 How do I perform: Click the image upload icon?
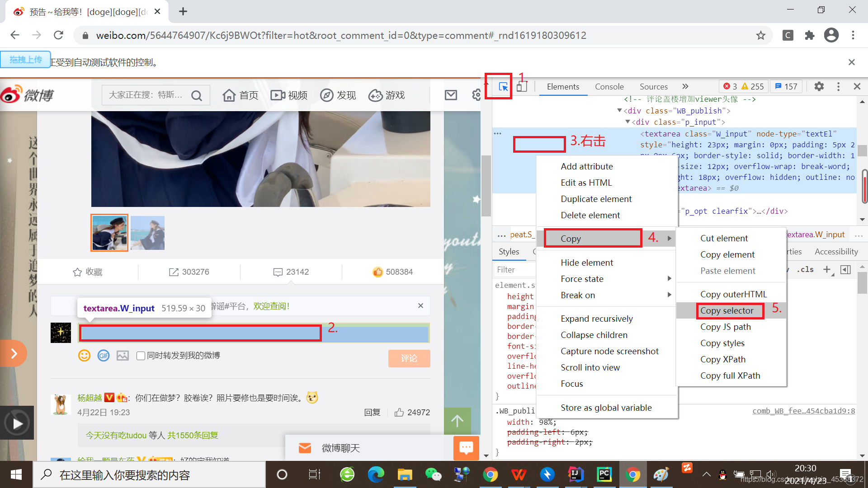(x=123, y=356)
